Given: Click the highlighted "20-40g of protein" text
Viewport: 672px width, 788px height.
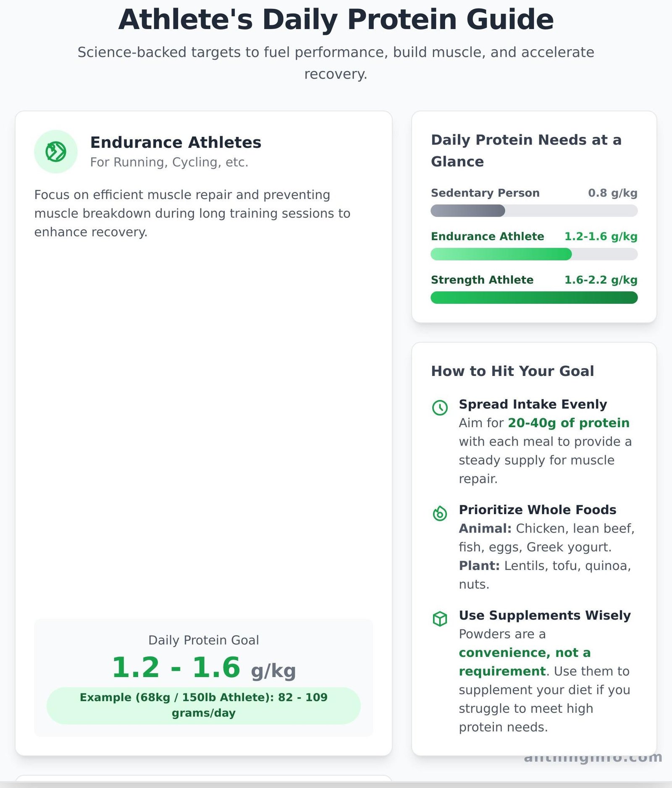Looking at the screenshot, I should pyautogui.click(x=568, y=423).
